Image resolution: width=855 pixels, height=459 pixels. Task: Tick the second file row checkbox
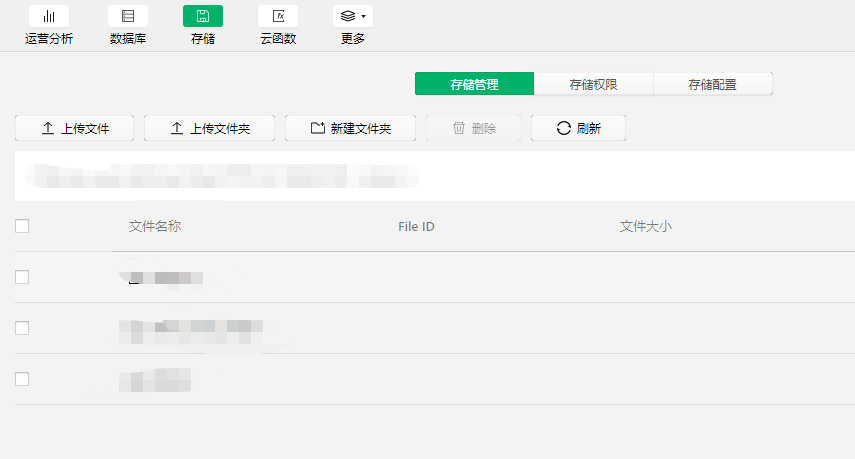click(x=22, y=328)
